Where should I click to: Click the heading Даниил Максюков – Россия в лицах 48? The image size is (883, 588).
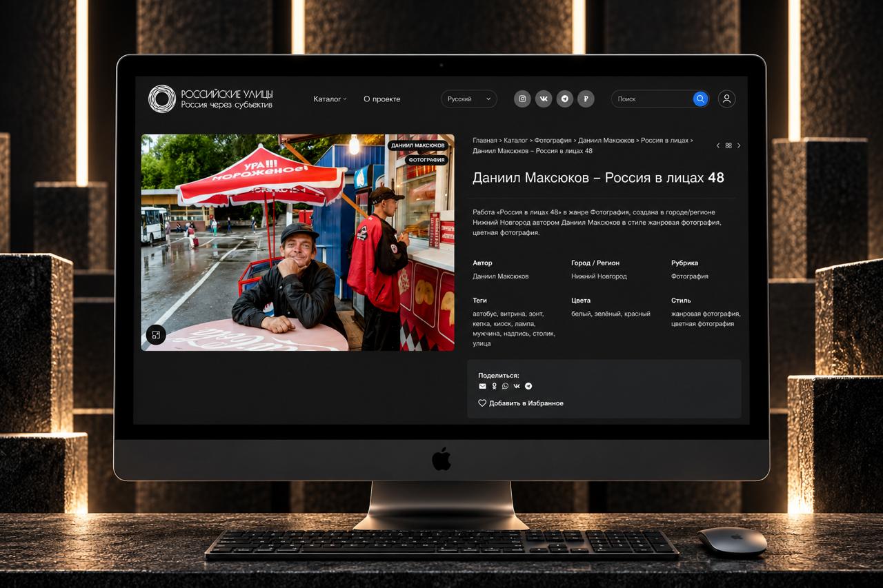(598, 178)
